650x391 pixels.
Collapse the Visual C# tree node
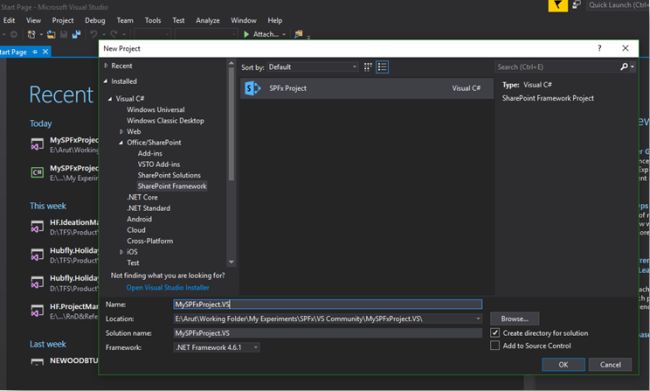click(110, 99)
